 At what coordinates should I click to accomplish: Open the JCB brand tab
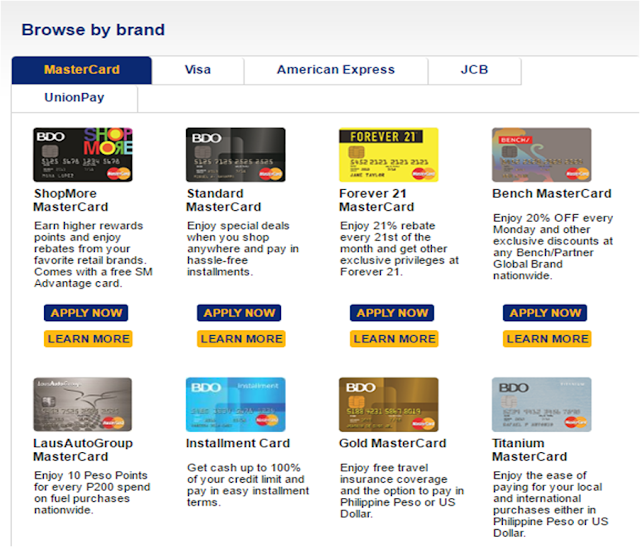click(x=474, y=70)
